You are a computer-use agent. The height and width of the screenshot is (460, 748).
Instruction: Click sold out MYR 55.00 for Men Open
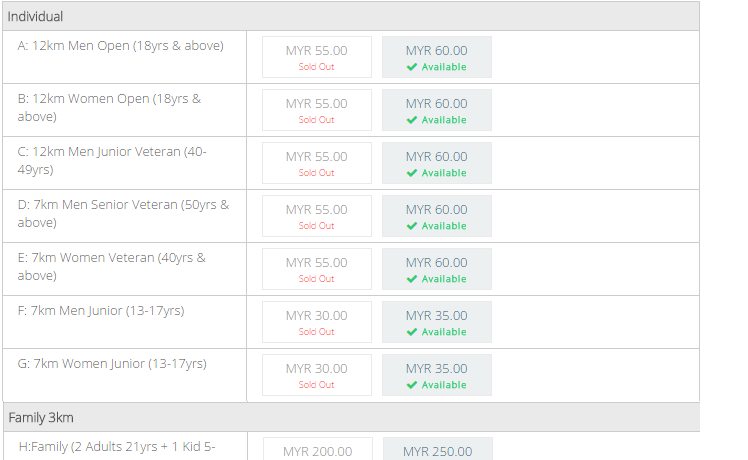tap(317, 57)
